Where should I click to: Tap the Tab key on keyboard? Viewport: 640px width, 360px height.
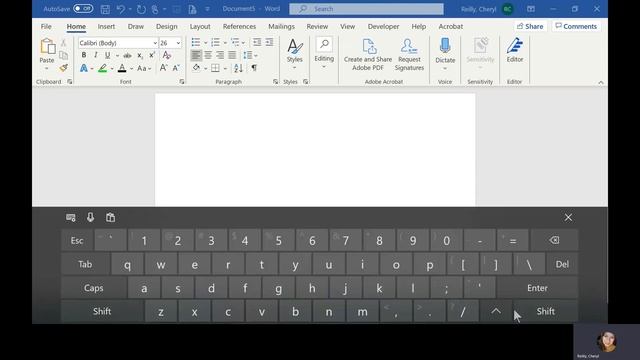pos(85,264)
